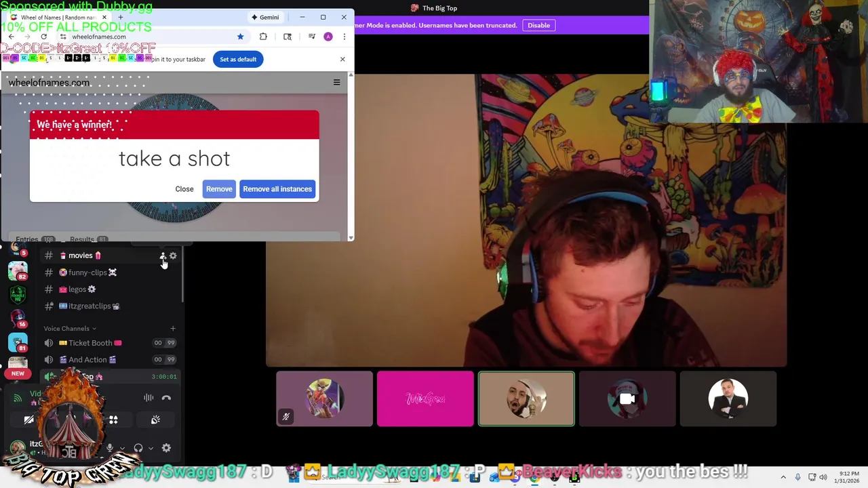Disconnect from voice call icon
This screenshot has height=488, width=868.
tap(166, 398)
